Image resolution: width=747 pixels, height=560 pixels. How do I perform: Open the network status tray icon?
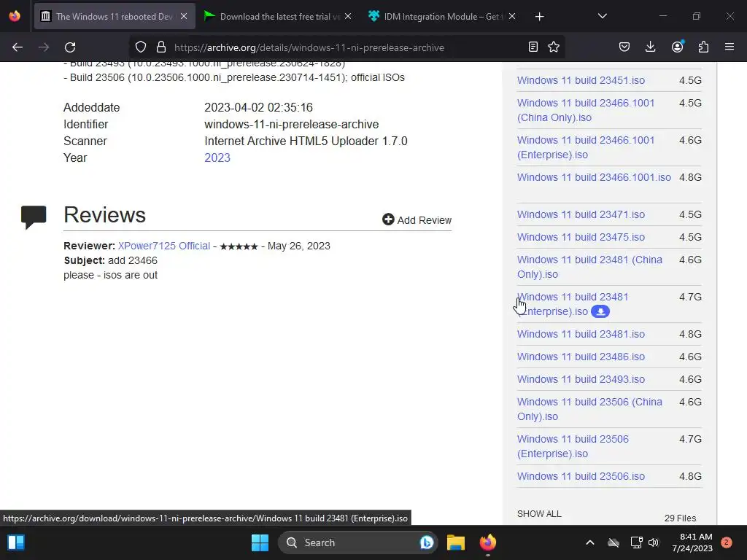coord(636,542)
